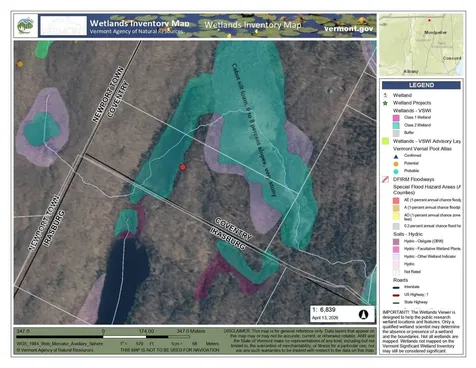Click the VSWI Advisory Layer green swatch
476x368 pixels.
pos(385,141)
